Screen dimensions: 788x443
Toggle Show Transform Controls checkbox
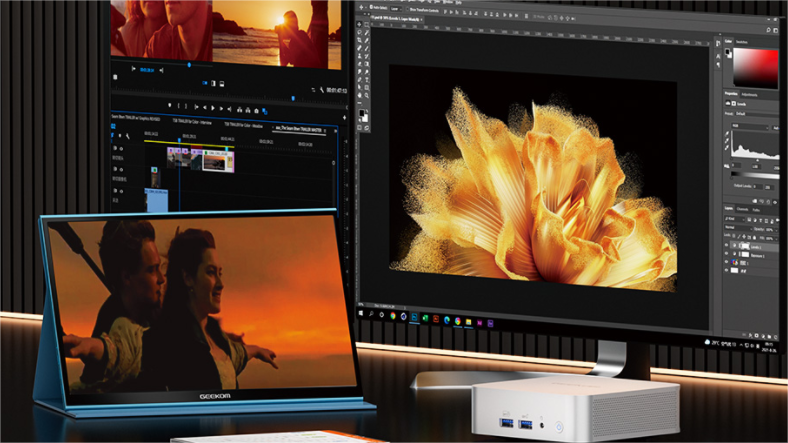click(408, 9)
